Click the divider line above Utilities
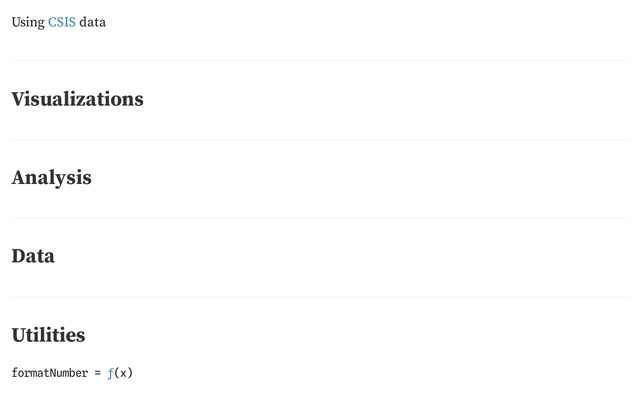Screen dimensions: 640x400 pyautogui.click(x=320, y=297)
